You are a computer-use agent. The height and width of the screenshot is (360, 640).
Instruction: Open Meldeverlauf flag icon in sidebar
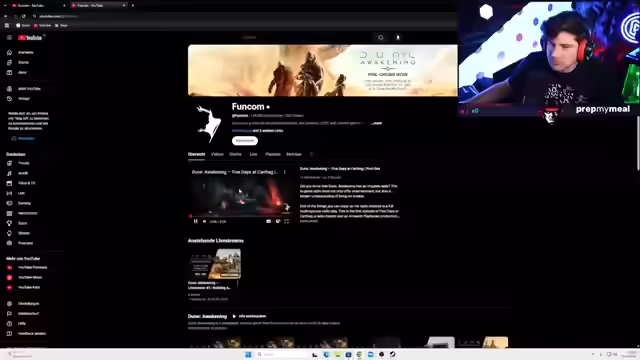9,313
